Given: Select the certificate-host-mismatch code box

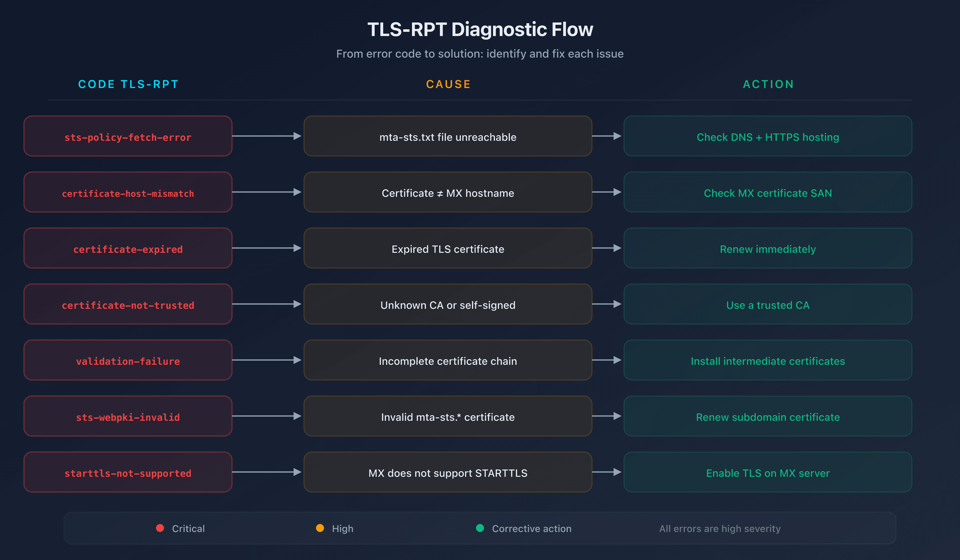Looking at the screenshot, I should tap(128, 192).
